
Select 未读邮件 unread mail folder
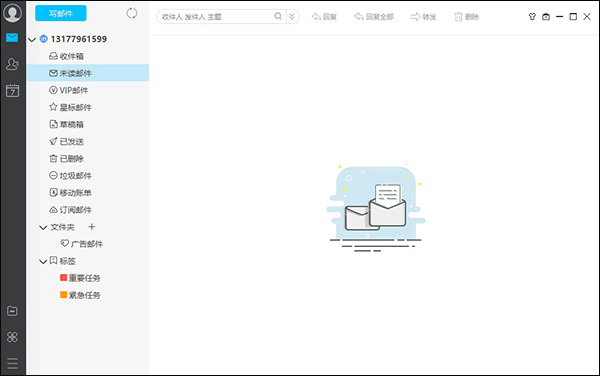[88, 73]
